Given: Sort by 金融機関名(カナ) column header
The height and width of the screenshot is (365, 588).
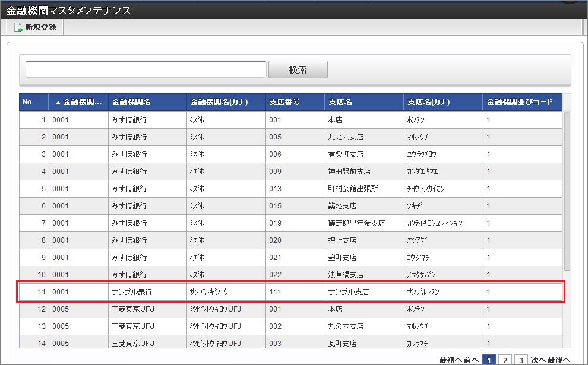Looking at the screenshot, I should (226, 102).
